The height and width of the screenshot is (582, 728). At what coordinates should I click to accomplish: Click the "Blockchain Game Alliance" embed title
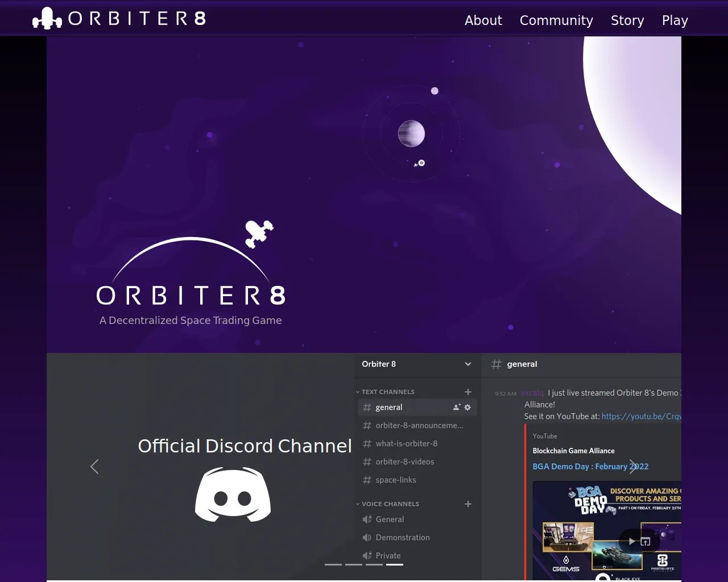point(573,451)
